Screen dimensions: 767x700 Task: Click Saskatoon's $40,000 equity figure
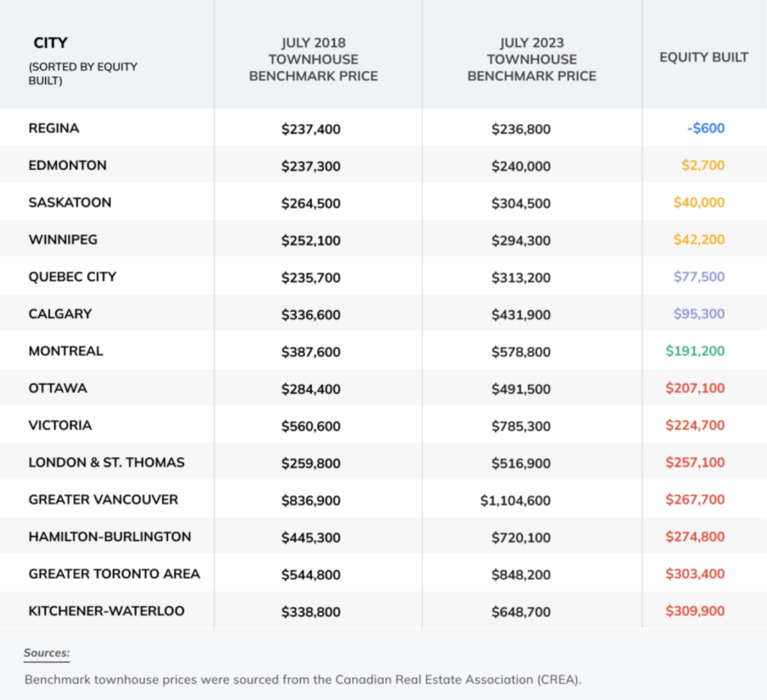click(699, 203)
